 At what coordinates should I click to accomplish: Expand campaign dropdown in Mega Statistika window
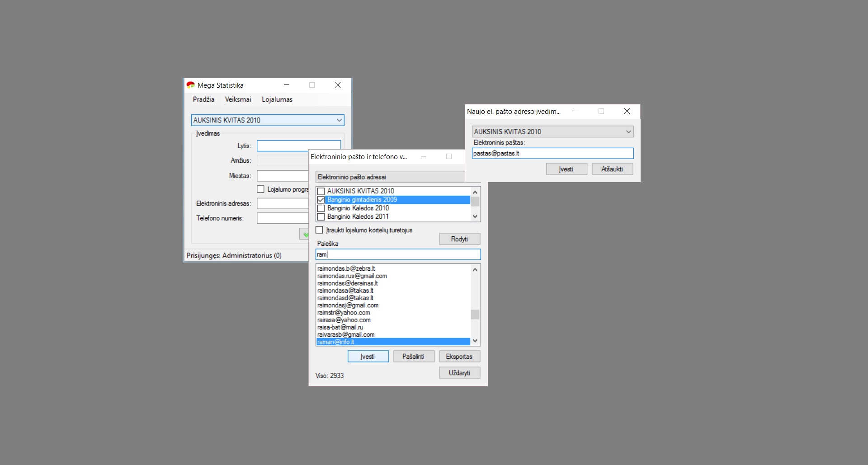coord(339,120)
